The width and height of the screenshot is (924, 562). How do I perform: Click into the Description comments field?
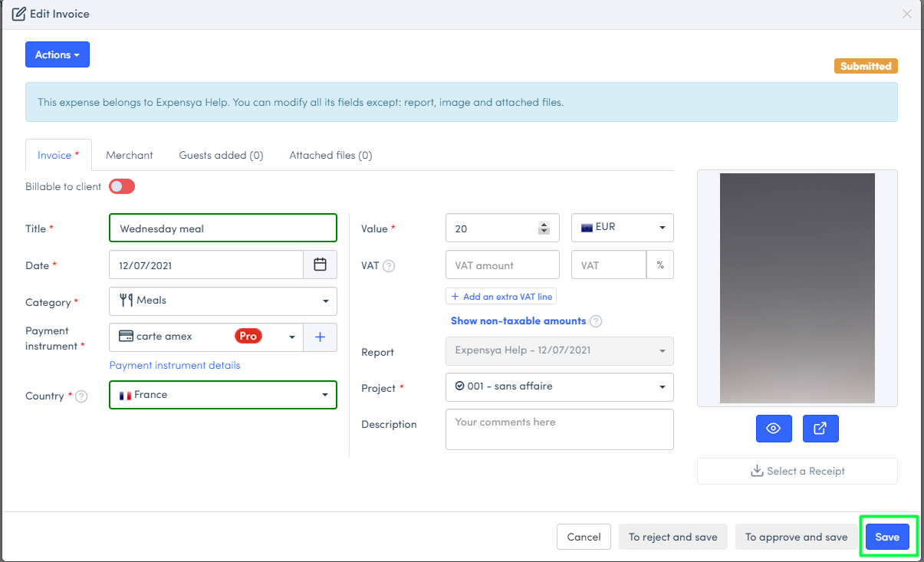click(559, 429)
